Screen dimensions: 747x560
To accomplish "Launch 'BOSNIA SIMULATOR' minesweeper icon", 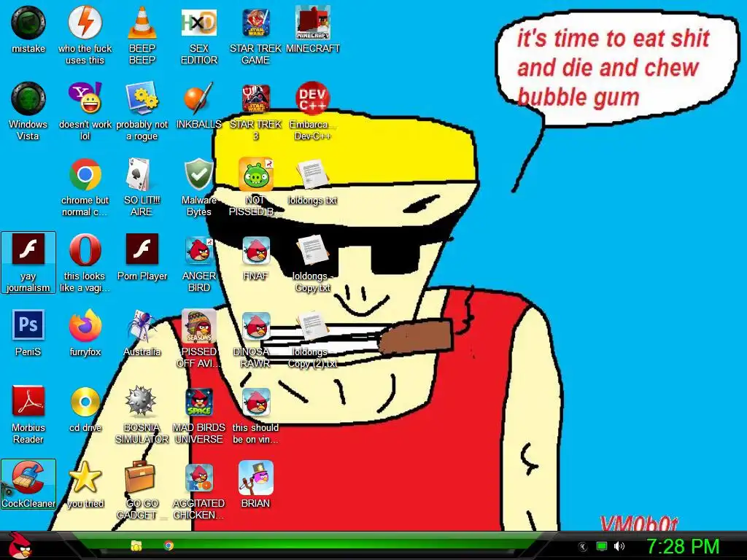I will 141,401.
